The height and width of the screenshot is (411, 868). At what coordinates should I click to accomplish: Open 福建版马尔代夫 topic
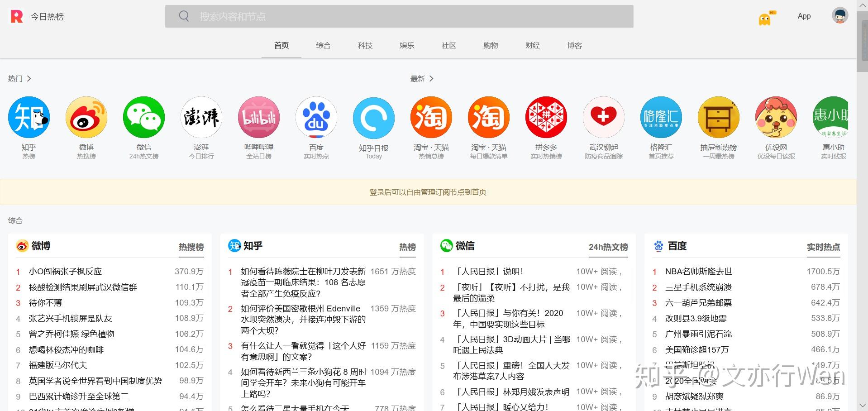[x=58, y=365]
